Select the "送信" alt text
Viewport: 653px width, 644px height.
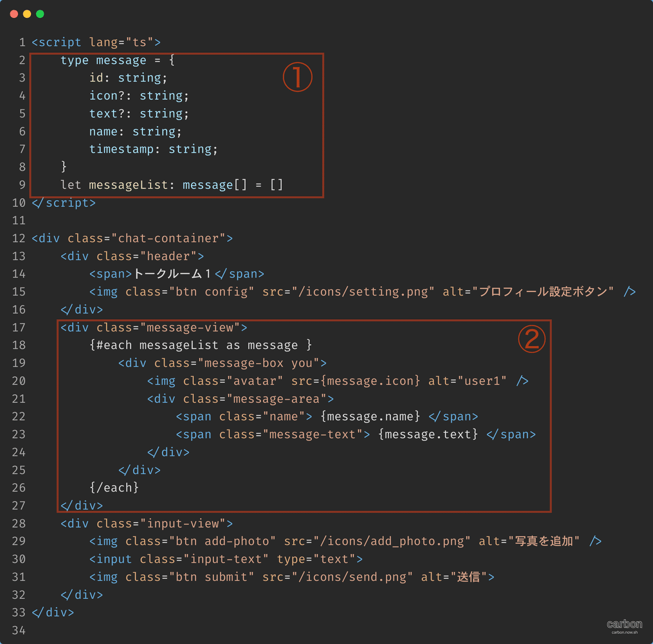coord(469,577)
